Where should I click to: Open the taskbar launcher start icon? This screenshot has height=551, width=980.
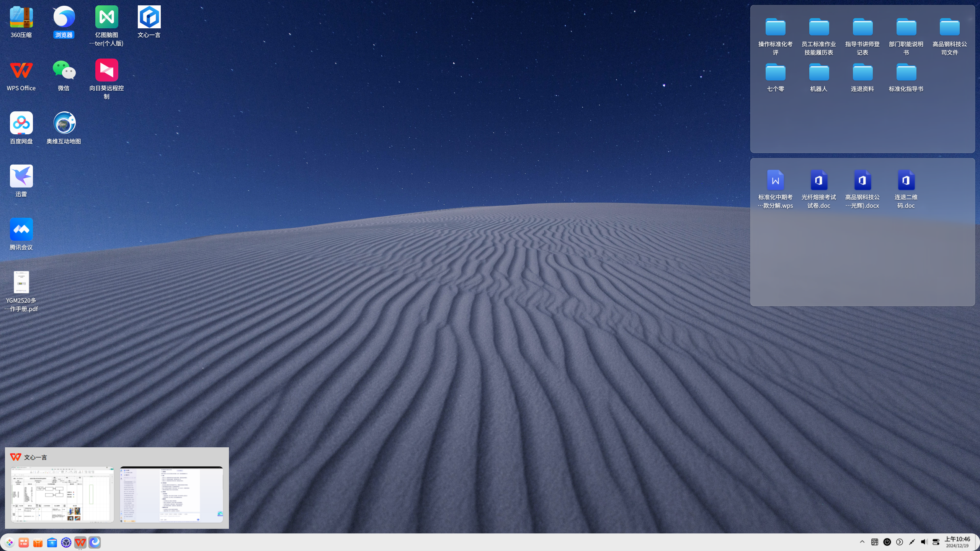pyautogui.click(x=10, y=542)
